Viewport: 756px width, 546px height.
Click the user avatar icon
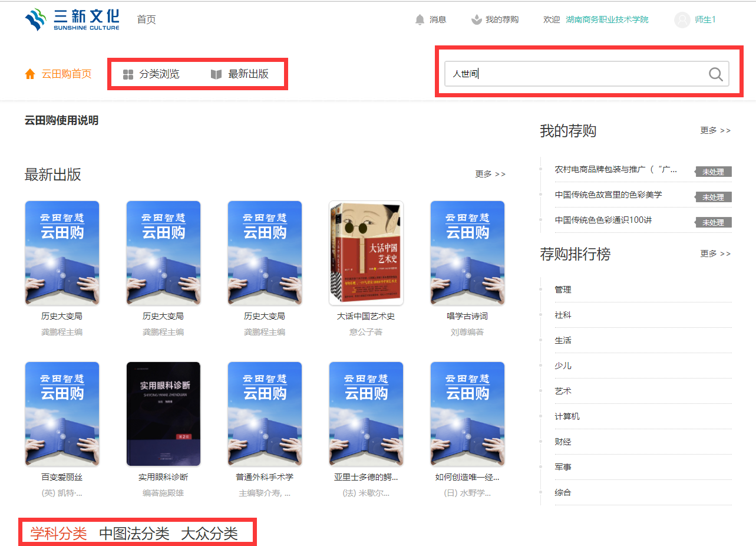point(682,20)
